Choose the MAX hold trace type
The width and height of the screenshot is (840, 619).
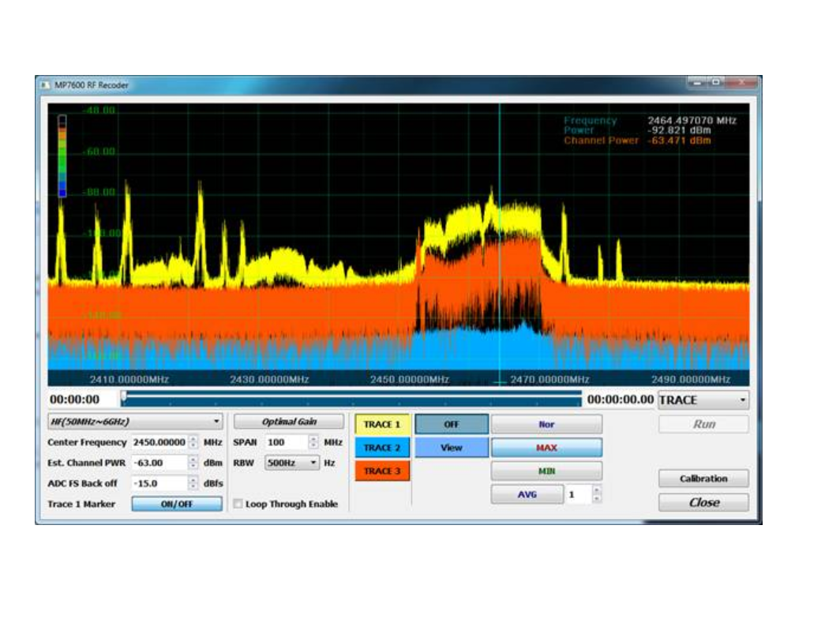(x=546, y=448)
